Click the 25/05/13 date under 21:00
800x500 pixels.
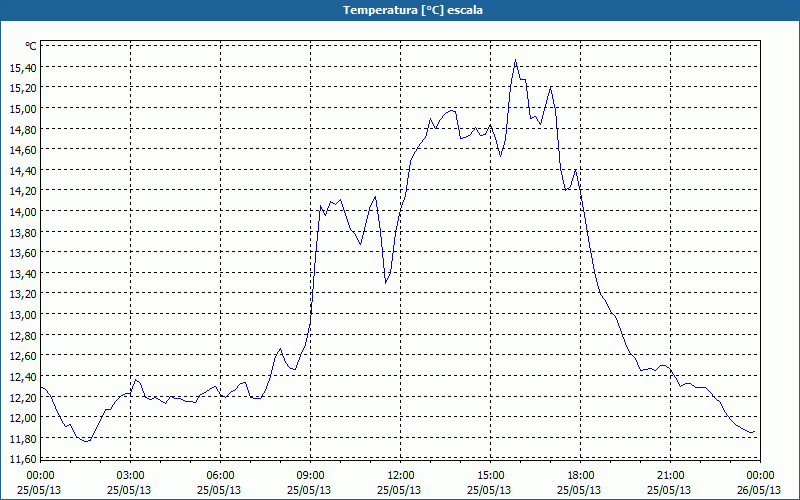pos(669,490)
